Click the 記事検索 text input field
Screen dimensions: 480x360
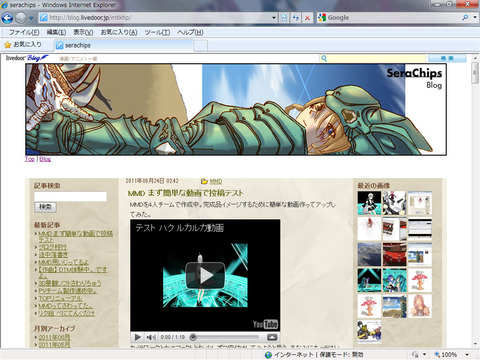(70, 196)
